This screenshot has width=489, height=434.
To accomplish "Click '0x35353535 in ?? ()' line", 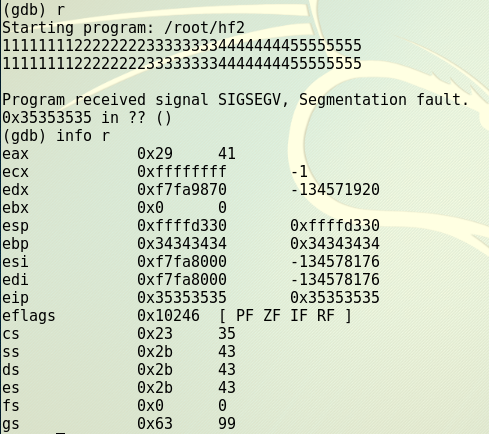I will [x=87, y=118].
